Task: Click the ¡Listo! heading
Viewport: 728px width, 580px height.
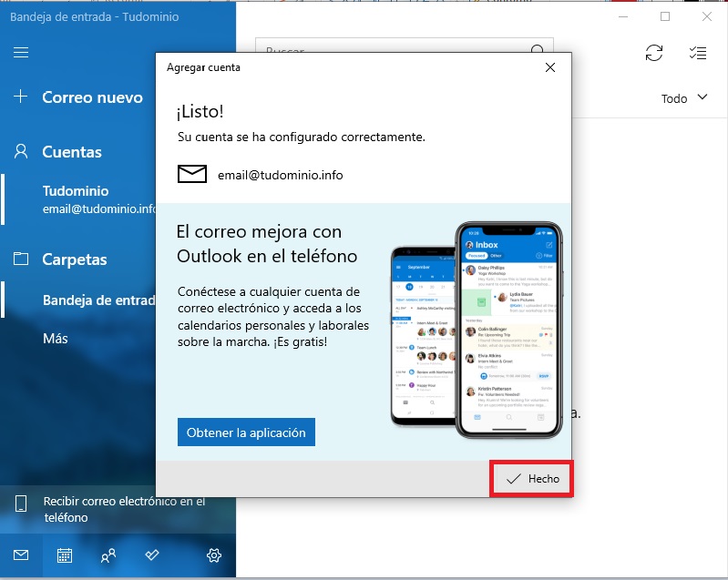Action: click(200, 111)
